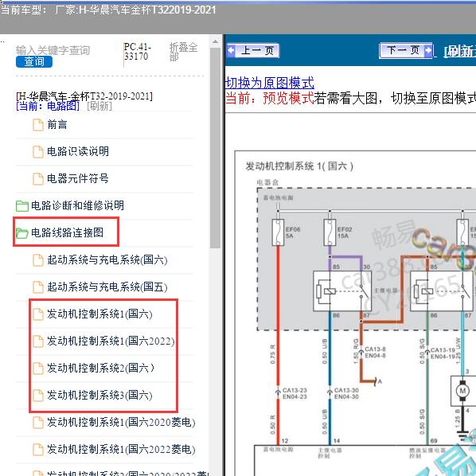
Task: Click the 刷新 link in the blue header
Action: click(459, 51)
